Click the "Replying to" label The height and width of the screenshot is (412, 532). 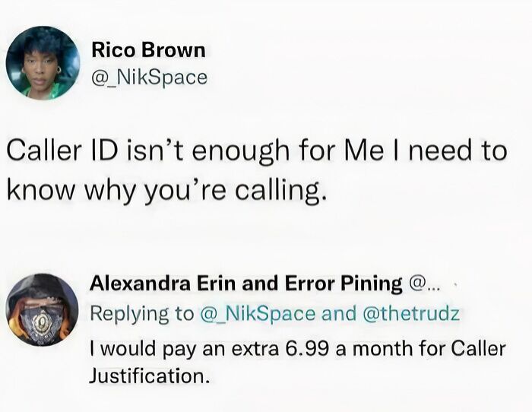coord(142,314)
